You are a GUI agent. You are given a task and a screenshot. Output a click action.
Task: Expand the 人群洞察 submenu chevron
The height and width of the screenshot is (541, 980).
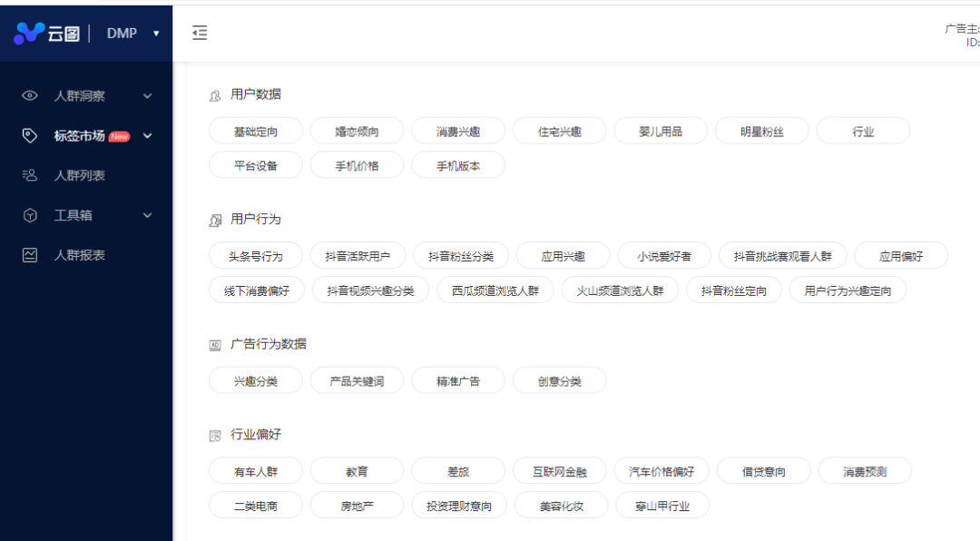(147, 95)
